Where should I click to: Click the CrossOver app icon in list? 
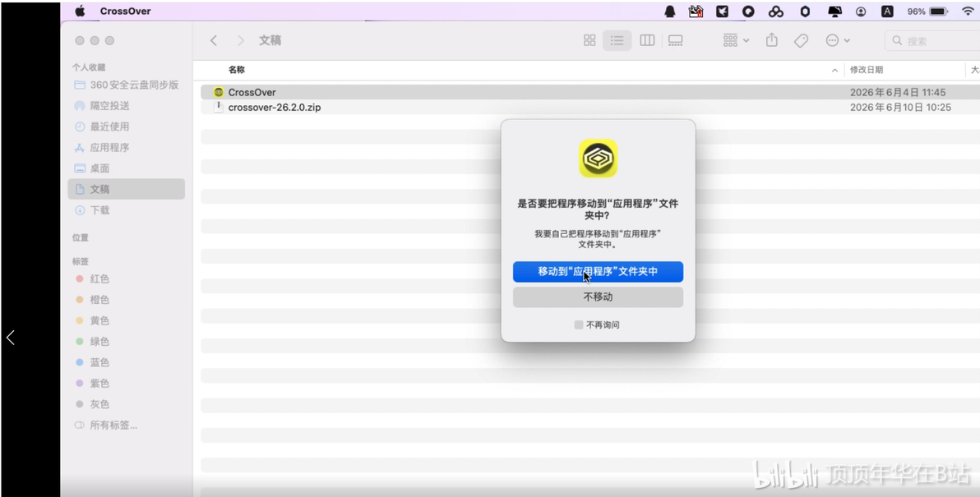218,92
